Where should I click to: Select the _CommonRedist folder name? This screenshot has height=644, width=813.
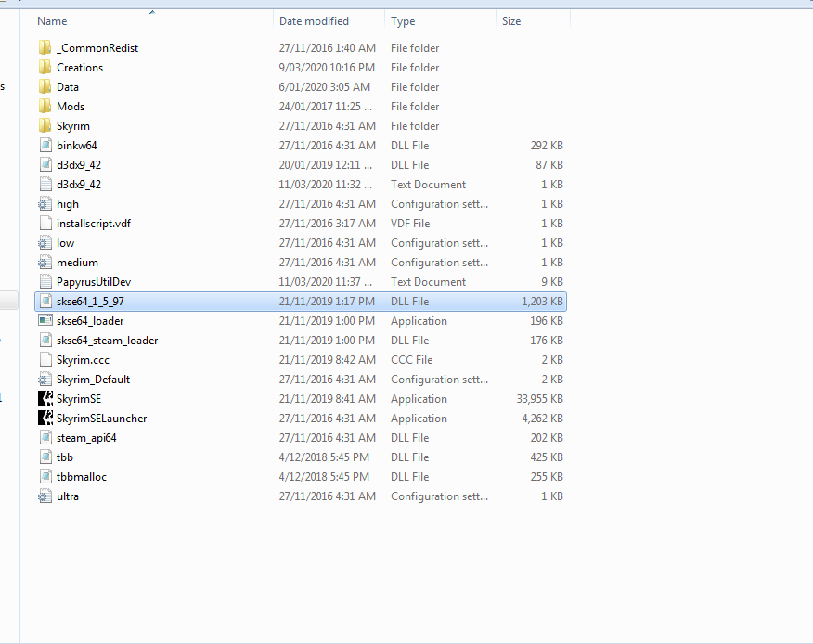pyautogui.click(x=97, y=48)
